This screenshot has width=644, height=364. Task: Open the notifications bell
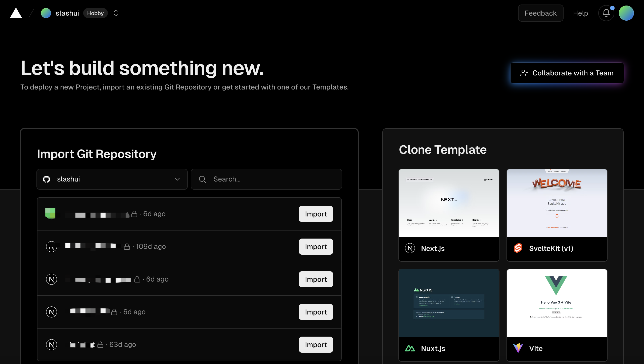[x=606, y=13]
